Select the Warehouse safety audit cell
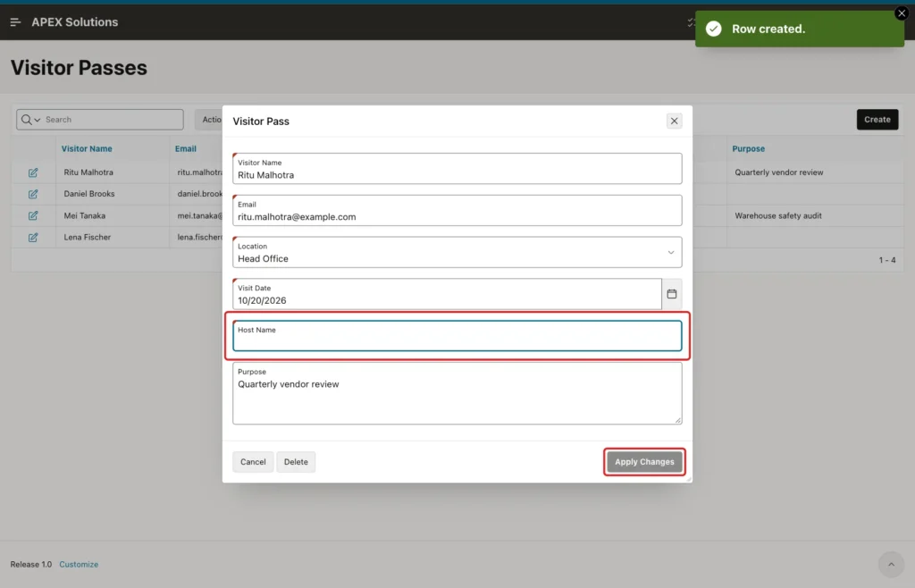915x588 pixels. click(x=778, y=216)
